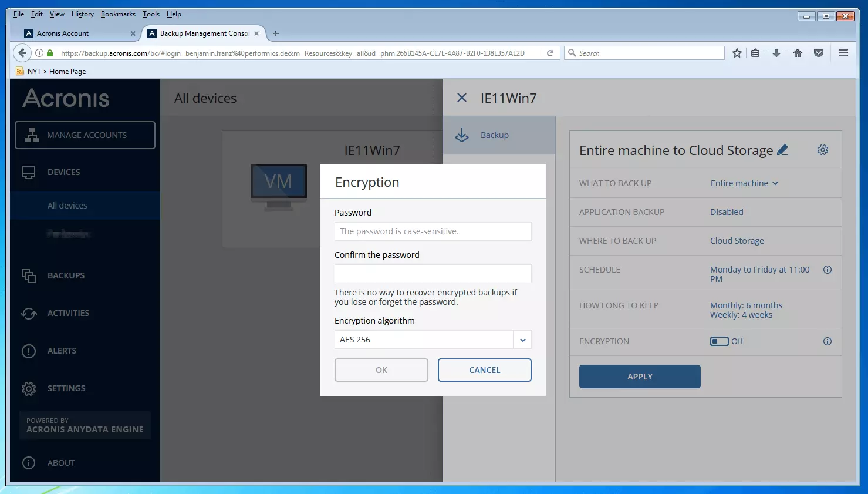This screenshot has width=868, height=494.
Task: Expand the Encryption algorithm dropdown arrow
Action: click(522, 340)
